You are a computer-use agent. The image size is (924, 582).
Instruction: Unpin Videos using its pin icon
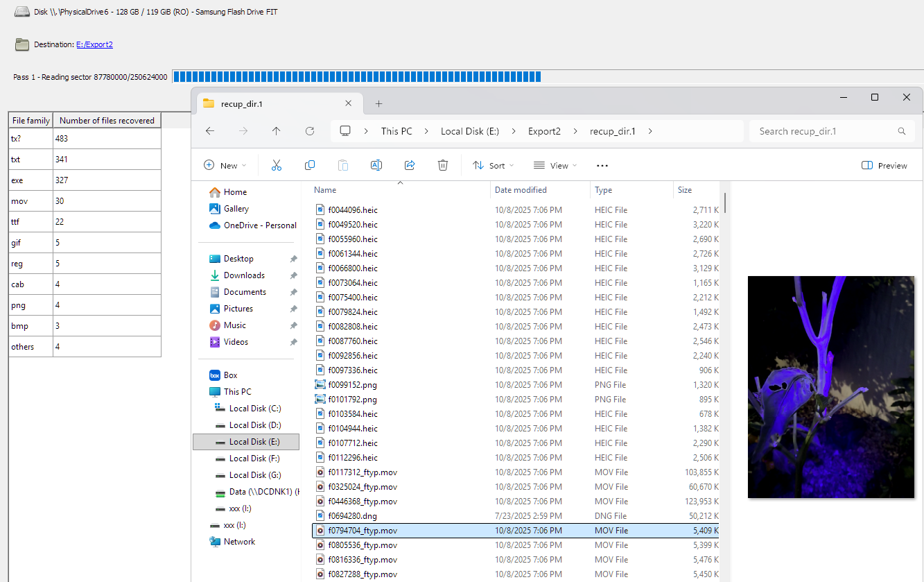pos(293,342)
